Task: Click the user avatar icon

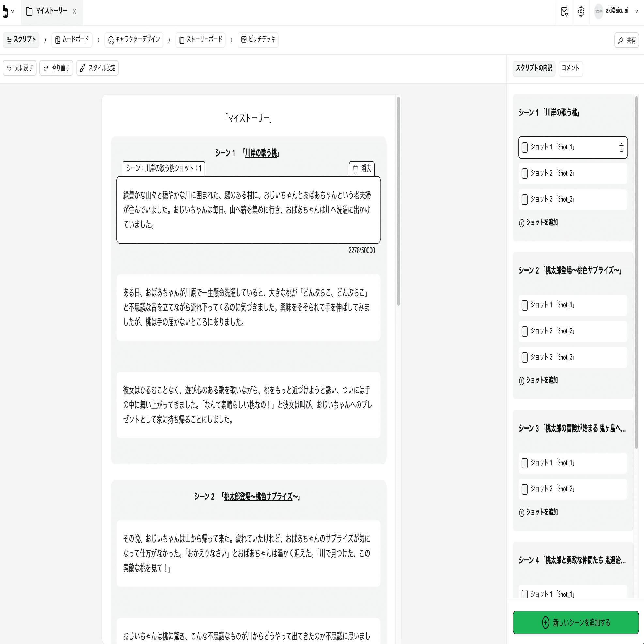Action: 599,11
